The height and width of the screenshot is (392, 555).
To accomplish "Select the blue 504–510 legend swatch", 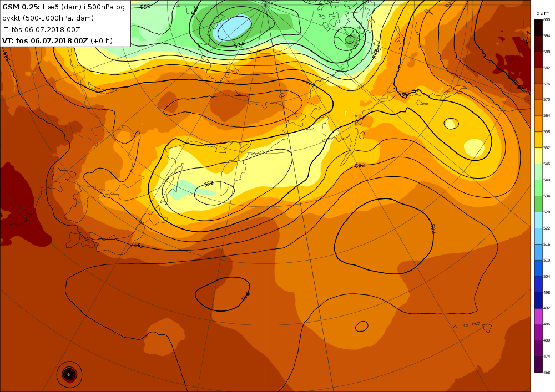I will click(x=538, y=268).
